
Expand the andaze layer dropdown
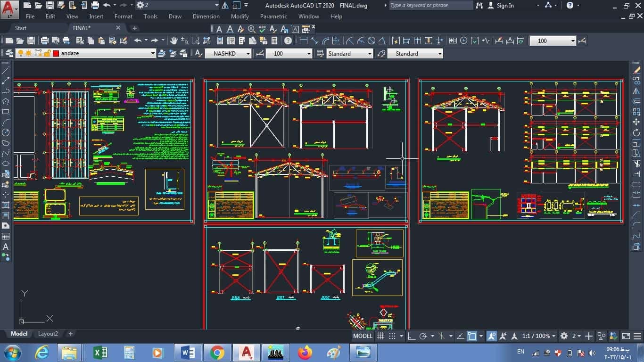pyautogui.click(x=153, y=53)
